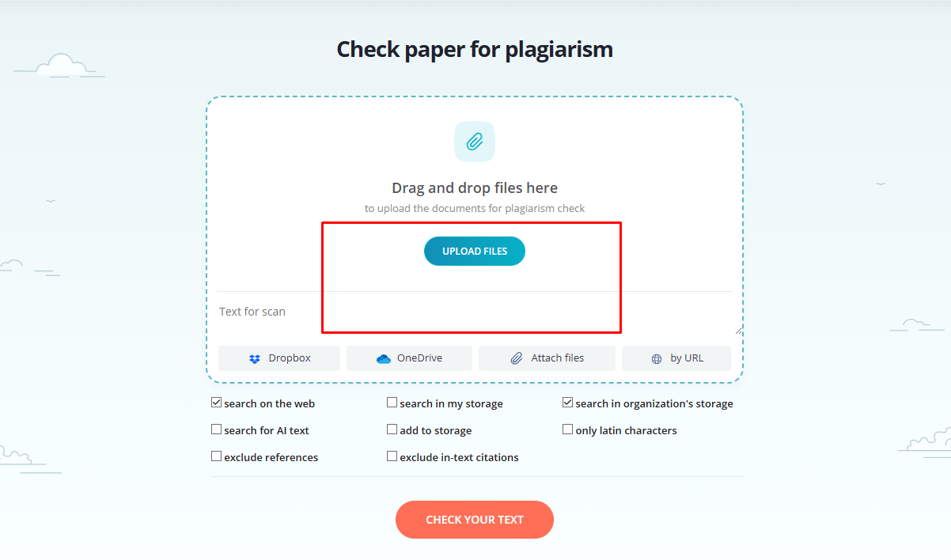The image size is (951, 560).
Task: Tick exclude in-text citations checkbox
Action: pyautogui.click(x=392, y=456)
